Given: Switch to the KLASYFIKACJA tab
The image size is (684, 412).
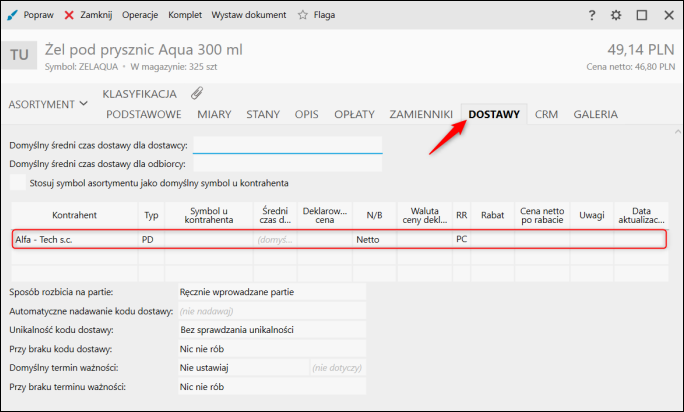Looking at the screenshot, I should [140, 94].
